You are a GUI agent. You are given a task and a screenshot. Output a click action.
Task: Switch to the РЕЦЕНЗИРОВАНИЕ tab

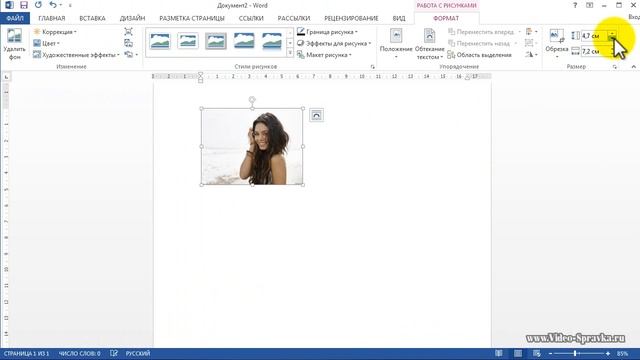click(x=351, y=18)
